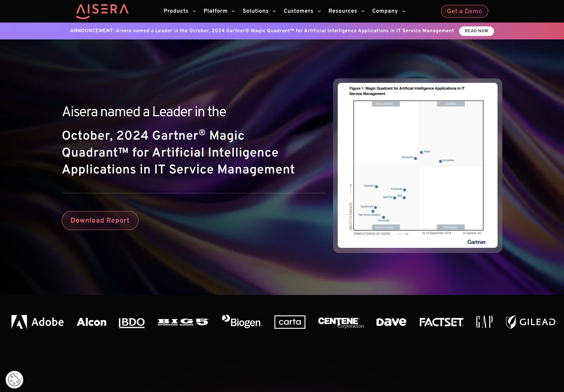Image resolution: width=564 pixels, height=392 pixels.
Task: Expand the Resources chevron arrow
Action: (x=363, y=11)
